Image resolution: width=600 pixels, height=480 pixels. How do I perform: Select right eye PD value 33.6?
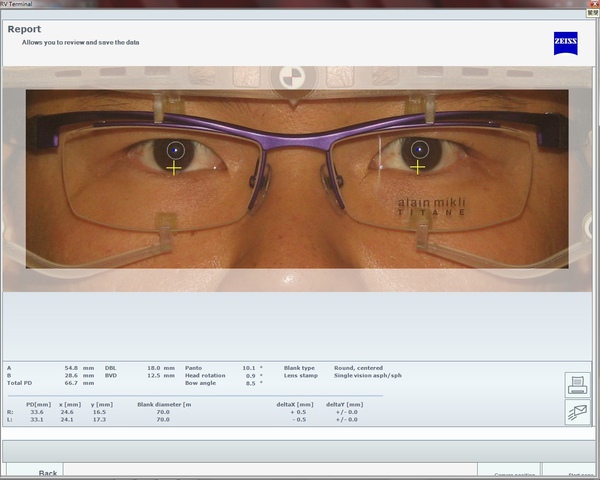(37, 412)
